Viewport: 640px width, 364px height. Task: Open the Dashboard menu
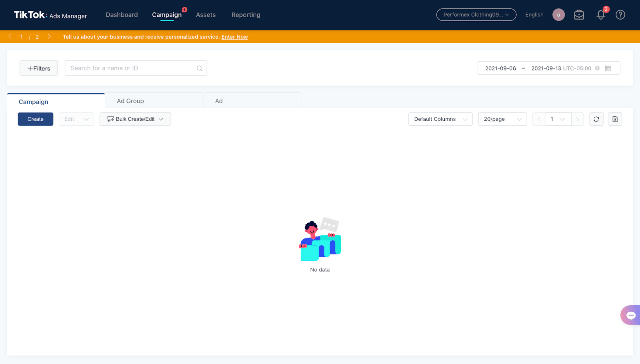(122, 15)
